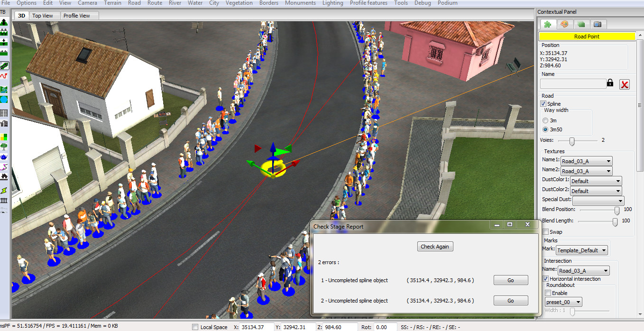Viewport: 644px width, 331px height.
Task: Adjust the Blend Length slider
Action: click(615, 221)
